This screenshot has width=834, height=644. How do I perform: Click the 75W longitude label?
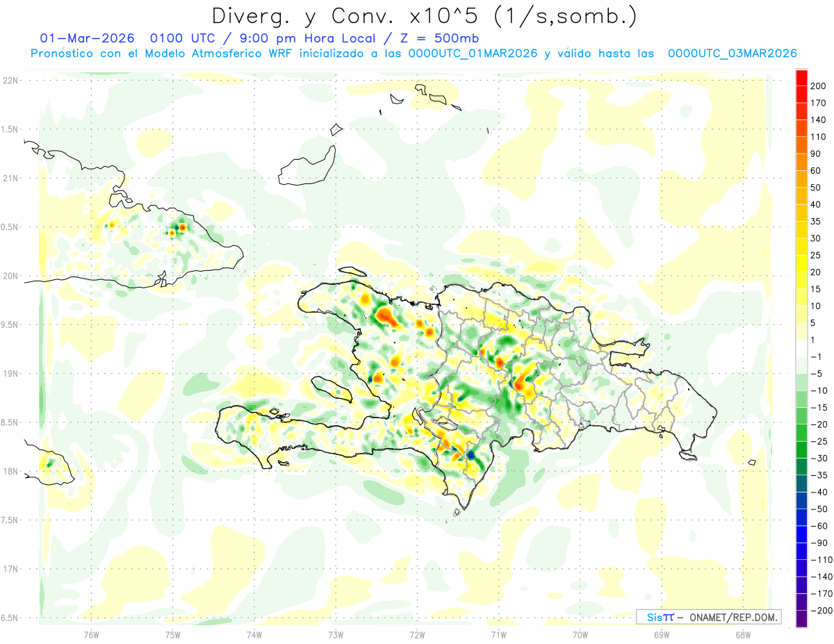[x=173, y=634]
